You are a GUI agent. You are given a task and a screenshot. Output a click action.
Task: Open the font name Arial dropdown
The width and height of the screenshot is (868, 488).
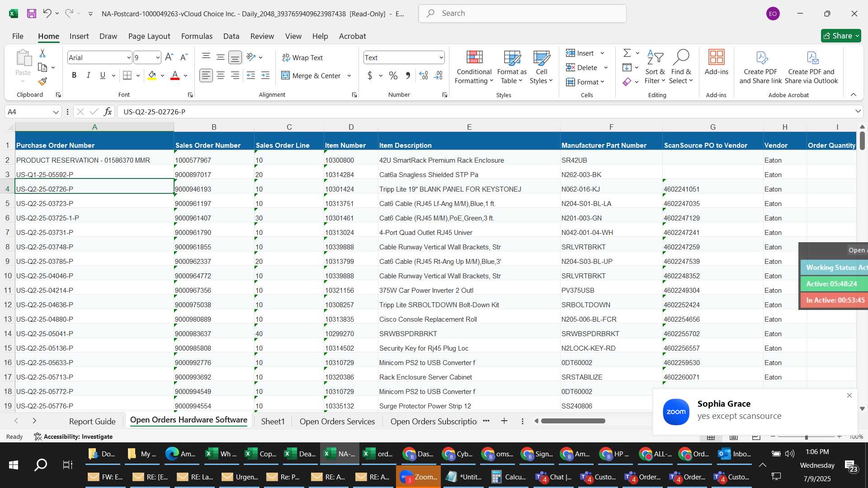click(129, 57)
